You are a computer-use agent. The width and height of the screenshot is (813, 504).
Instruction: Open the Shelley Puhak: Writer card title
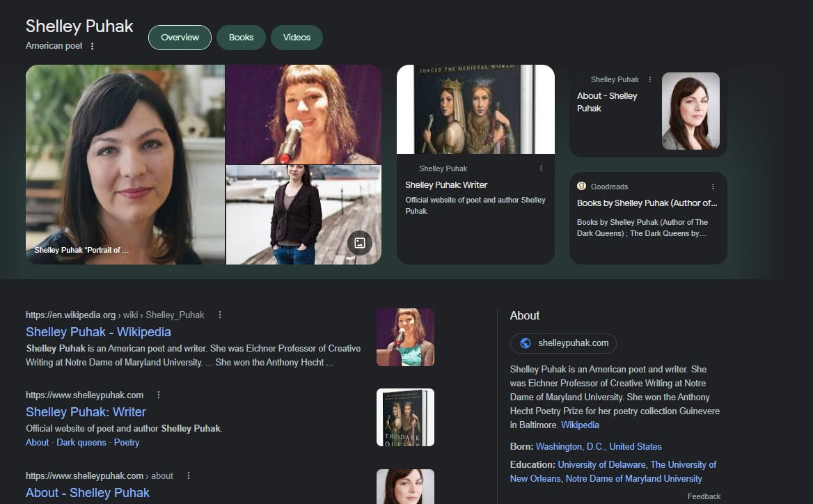[446, 185]
